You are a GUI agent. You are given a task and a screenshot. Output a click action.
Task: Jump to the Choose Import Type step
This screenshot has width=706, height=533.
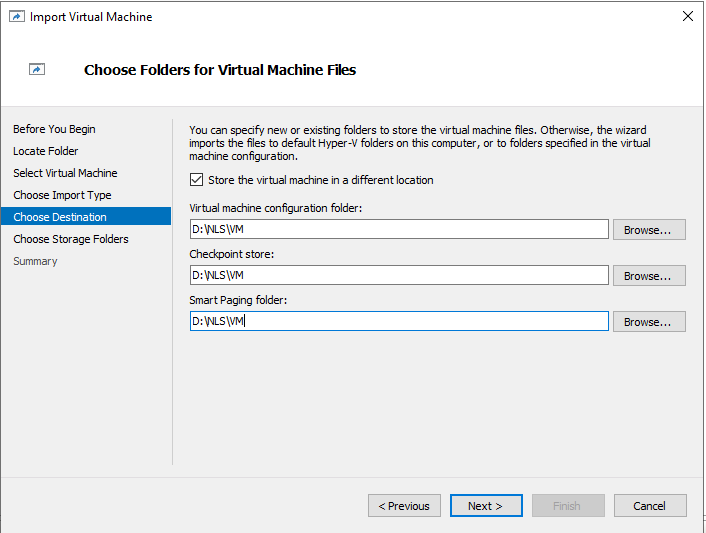point(62,195)
